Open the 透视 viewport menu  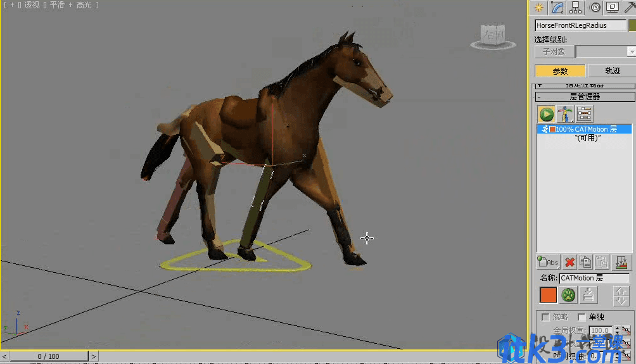32,5
